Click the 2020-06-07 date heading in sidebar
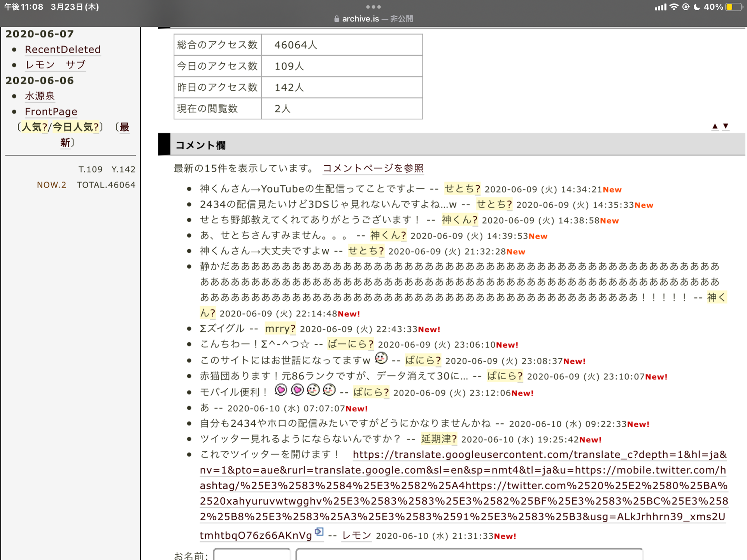This screenshot has height=560, width=747. [40, 34]
